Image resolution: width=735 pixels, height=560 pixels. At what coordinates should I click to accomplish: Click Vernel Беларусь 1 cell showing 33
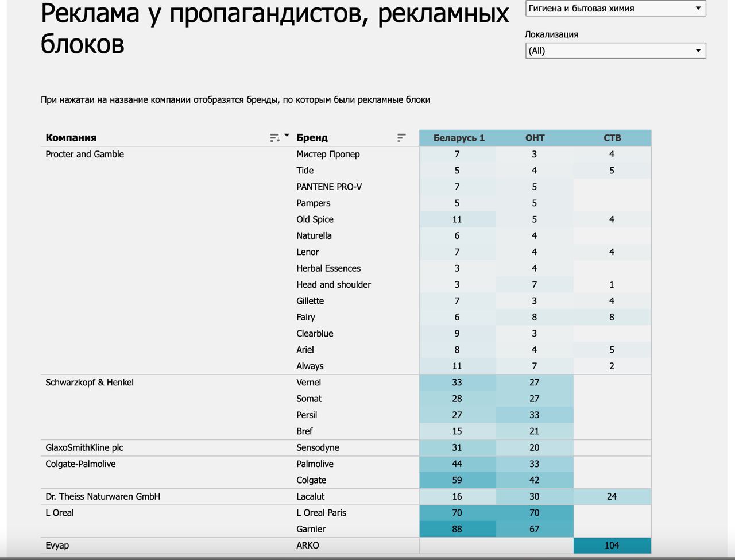click(x=458, y=383)
